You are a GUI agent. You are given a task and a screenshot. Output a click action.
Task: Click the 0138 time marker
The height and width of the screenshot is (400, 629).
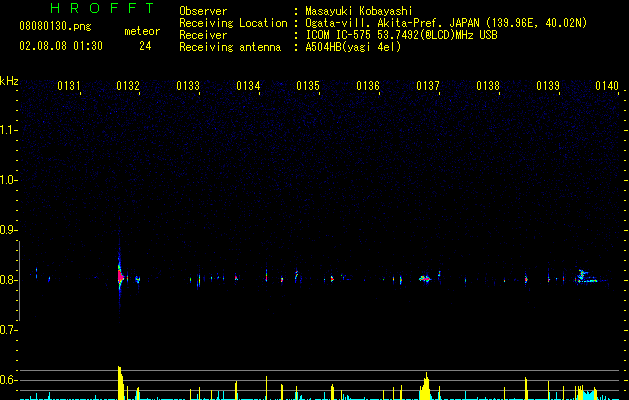coord(488,86)
